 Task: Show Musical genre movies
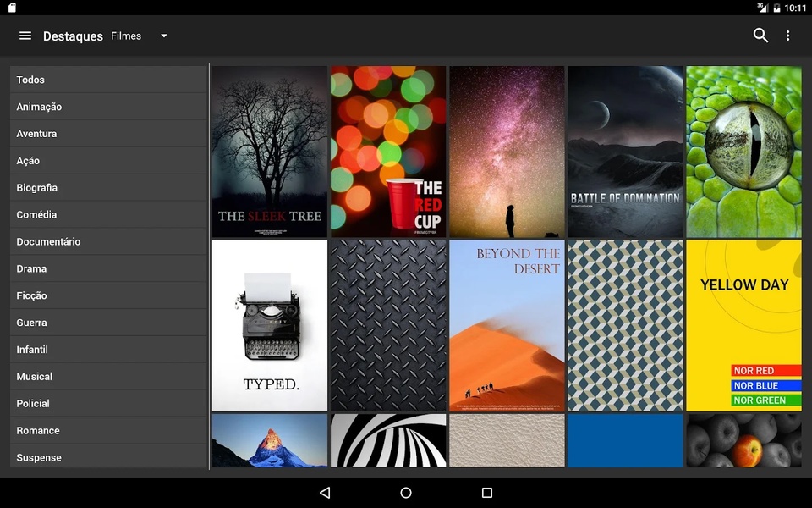(108, 376)
